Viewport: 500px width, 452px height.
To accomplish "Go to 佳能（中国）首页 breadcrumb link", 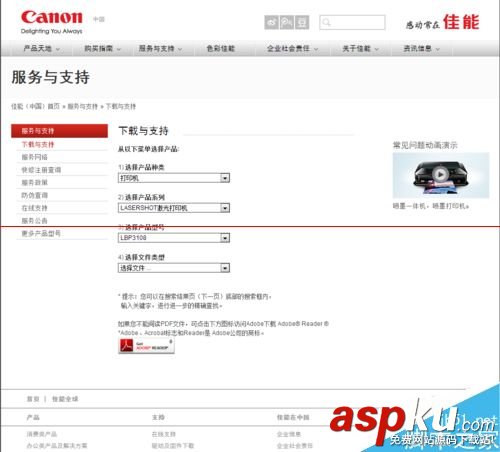I will tap(35, 106).
